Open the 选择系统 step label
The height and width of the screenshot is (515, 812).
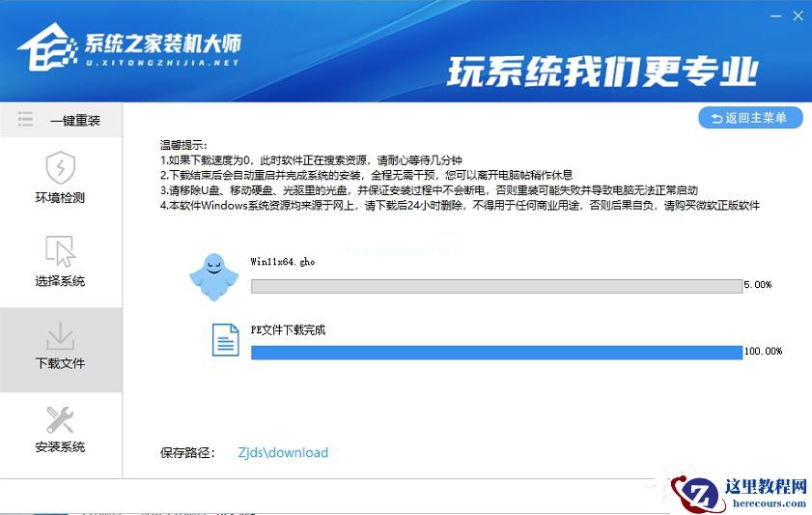[x=60, y=281]
